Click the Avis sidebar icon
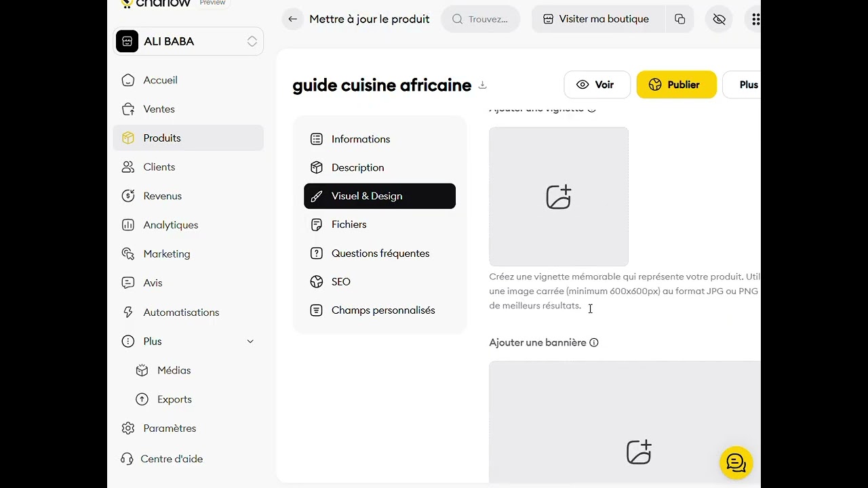Screen dimensions: 868x488 (x=128, y=283)
